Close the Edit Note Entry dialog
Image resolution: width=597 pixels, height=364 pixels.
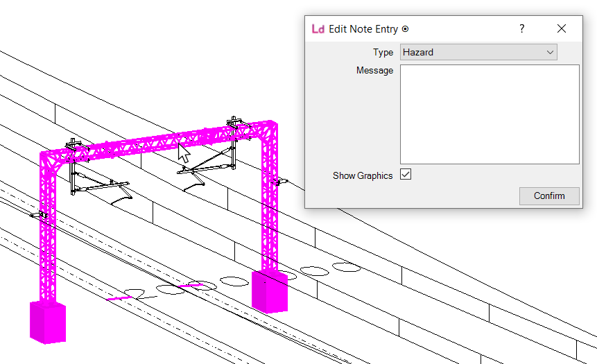(x=561, y=28)
